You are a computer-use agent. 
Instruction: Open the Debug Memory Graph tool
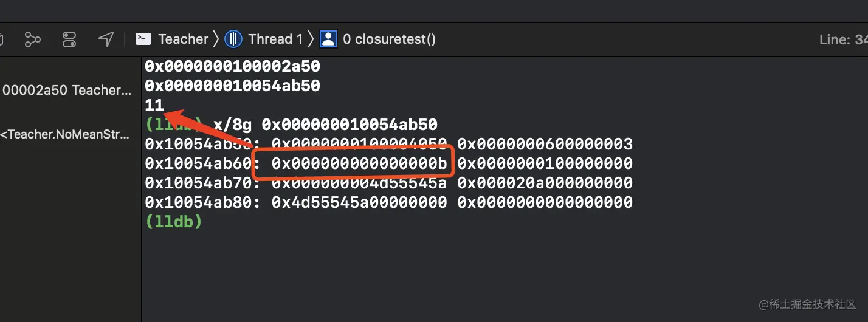[32, 40]
